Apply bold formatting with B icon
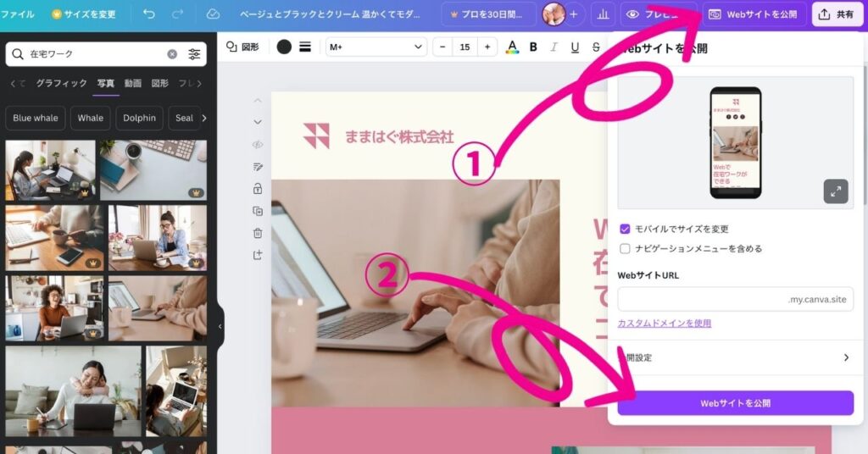Image resolution: width=868 pixels, height=454 pixels. 533,47
